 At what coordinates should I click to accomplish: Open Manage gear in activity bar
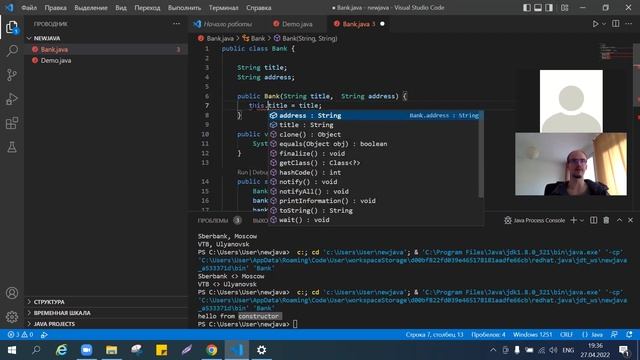(x=12, y=316)
